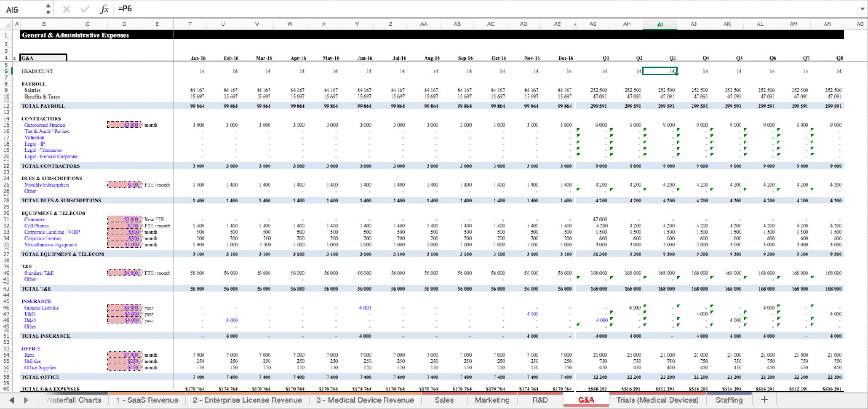The height and width of the screenshot is (409, 868).
Task: Open the Trials (Medical Devices) tab
Action: coord(657,400)
